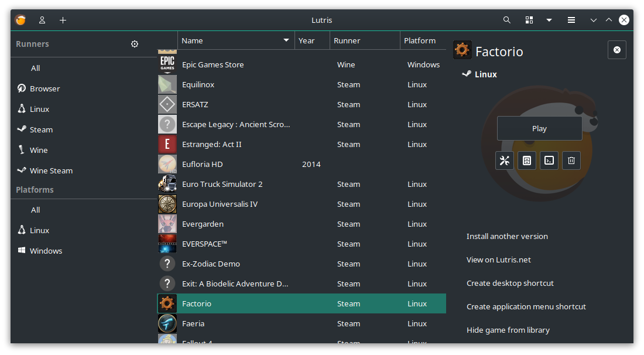Switch to grid view using the header icon
The image size is (644, 355).
pyautogui.click(x=529, y=20)
